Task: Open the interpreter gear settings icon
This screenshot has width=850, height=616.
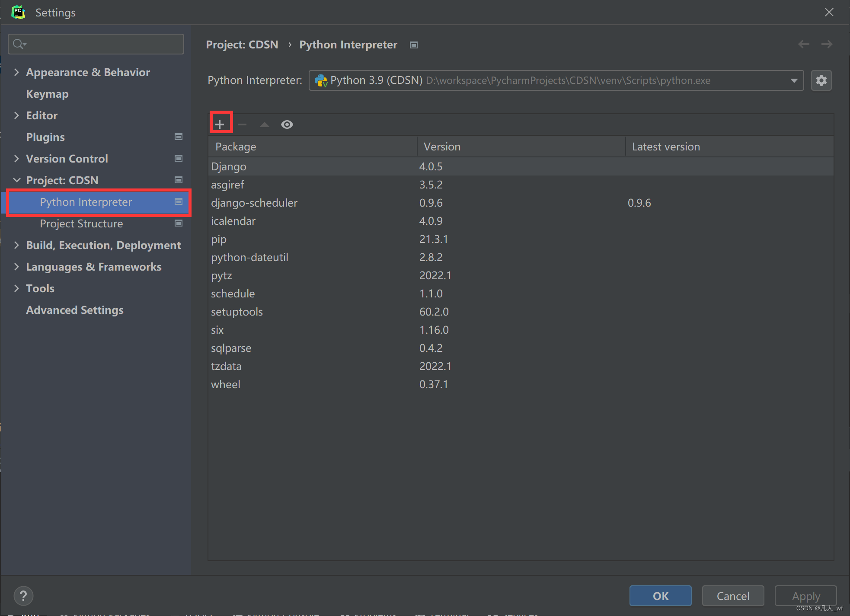Action: 821,80
